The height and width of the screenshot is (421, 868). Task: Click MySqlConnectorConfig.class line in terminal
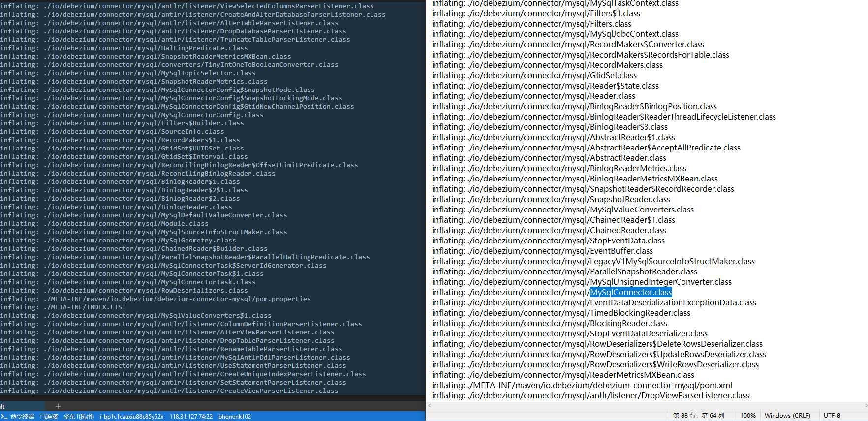[132, 115]
